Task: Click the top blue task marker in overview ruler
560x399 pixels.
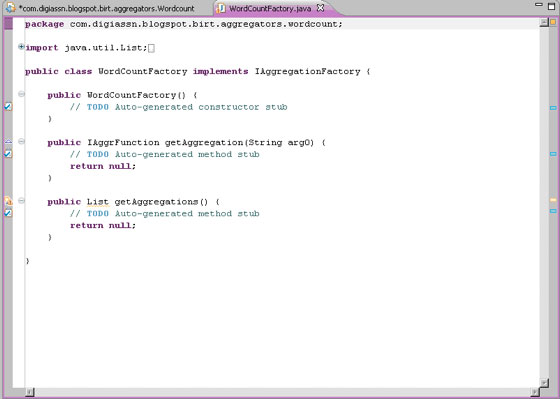Action: [x=553, y=108]
